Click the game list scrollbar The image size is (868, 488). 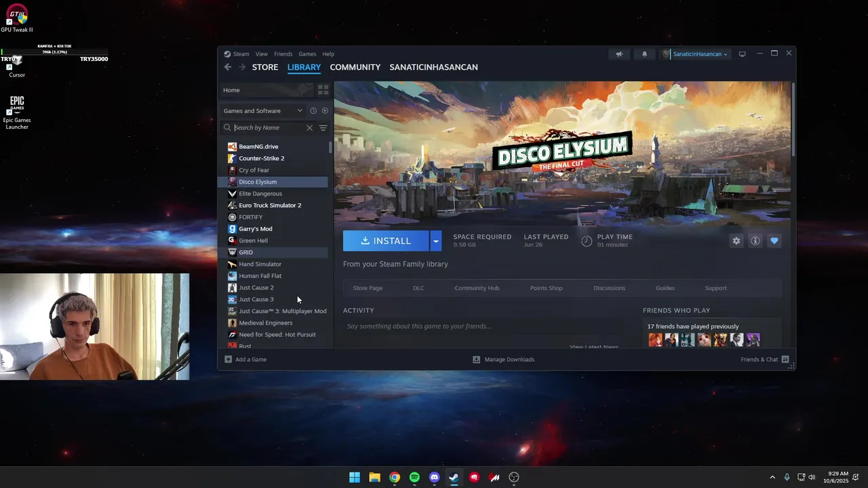tap(330, 147)
